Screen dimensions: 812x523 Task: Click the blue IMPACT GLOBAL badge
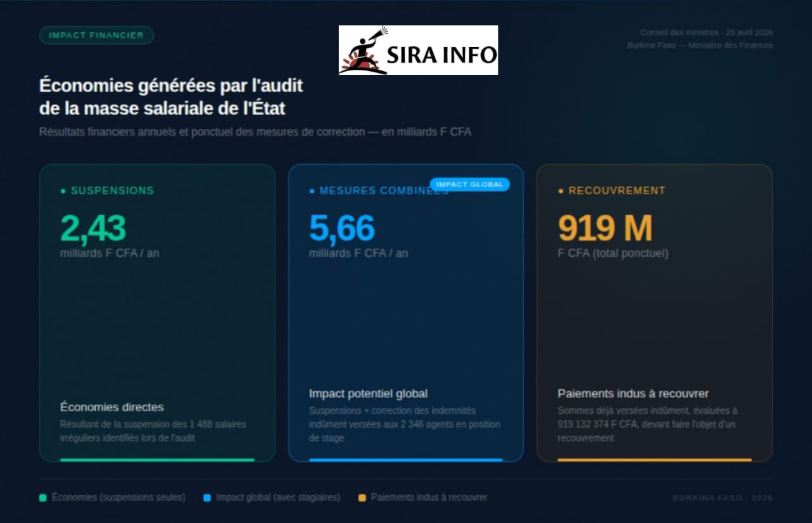click(469, 185)
